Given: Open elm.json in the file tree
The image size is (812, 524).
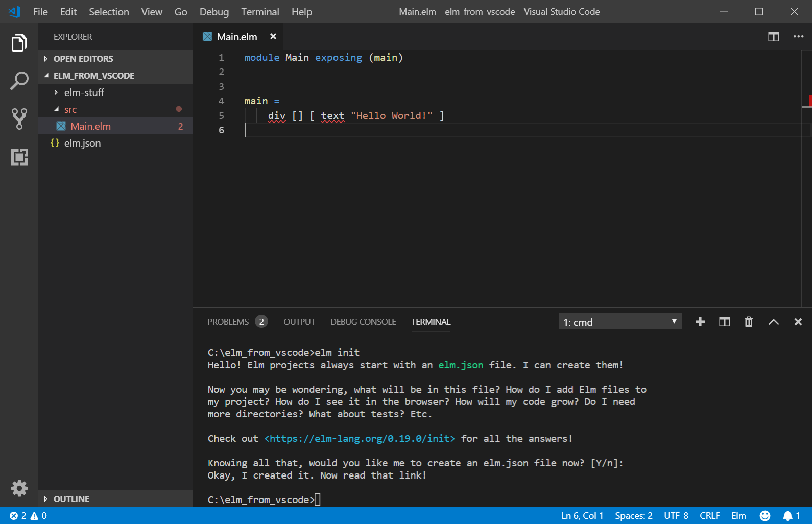Looking at the screenshot, I should click(x=82, y=143).
